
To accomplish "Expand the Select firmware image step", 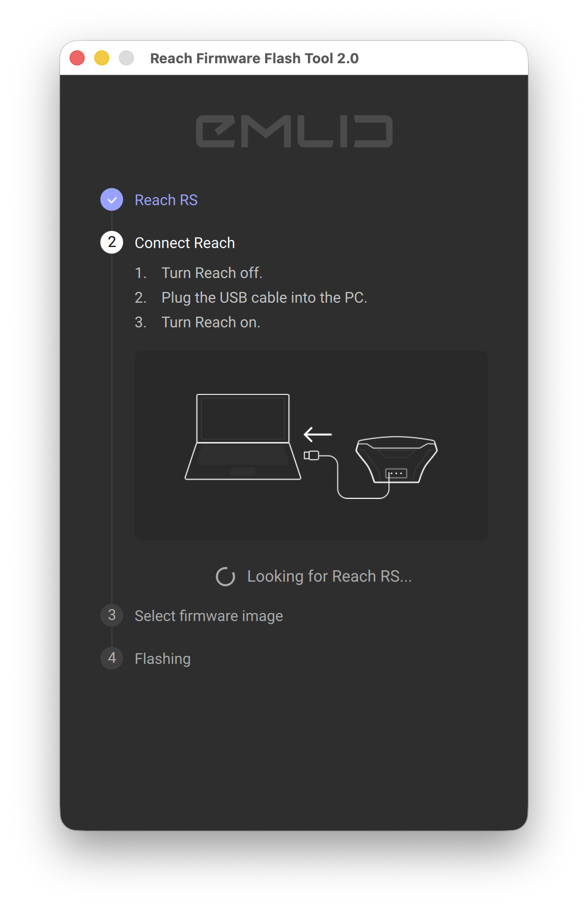I will 209,616.
